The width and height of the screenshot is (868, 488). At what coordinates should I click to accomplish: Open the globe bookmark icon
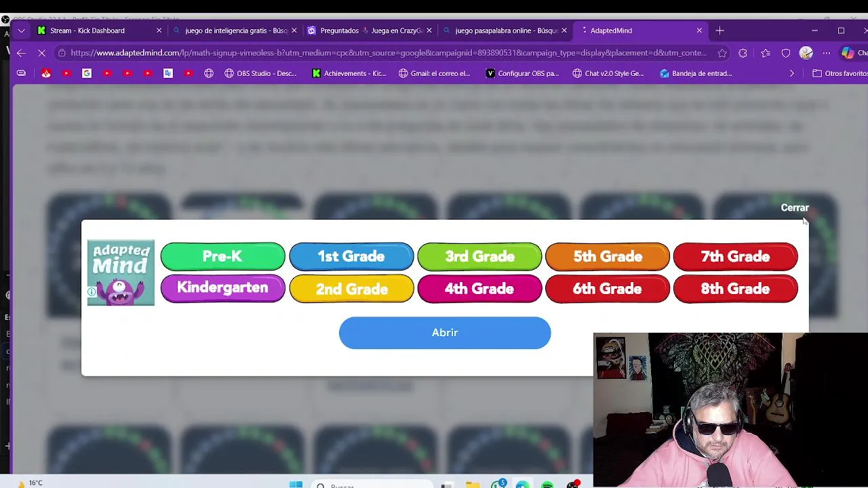(x=209, y=73)
